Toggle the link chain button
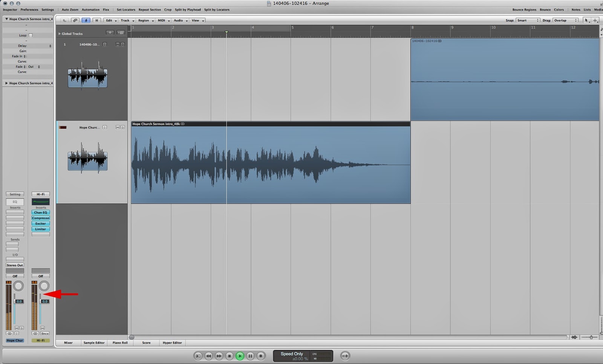Image resolution: width=603 pixels, height=364 pixels. [75, 20]
